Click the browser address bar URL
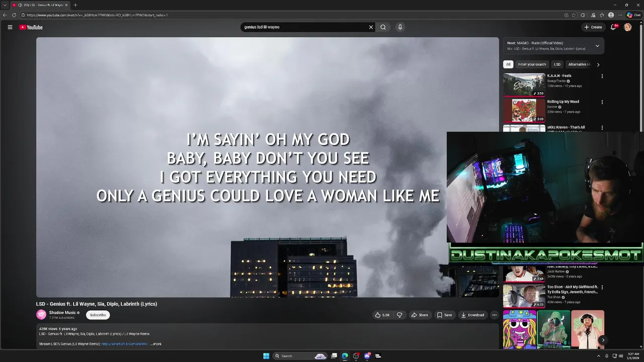The height and width of the screenshot is (362, 644). [x=97, y=15]
